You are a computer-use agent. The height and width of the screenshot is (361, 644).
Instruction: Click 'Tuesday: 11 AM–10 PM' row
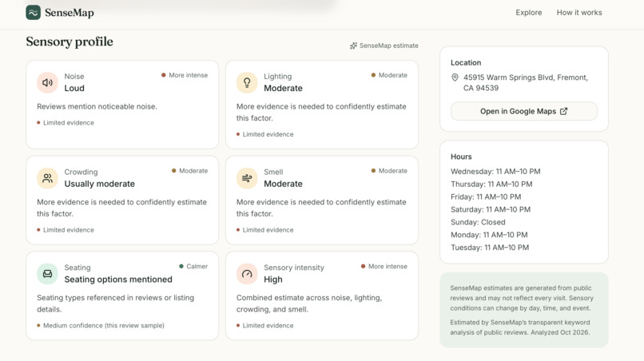click(490, 248)
